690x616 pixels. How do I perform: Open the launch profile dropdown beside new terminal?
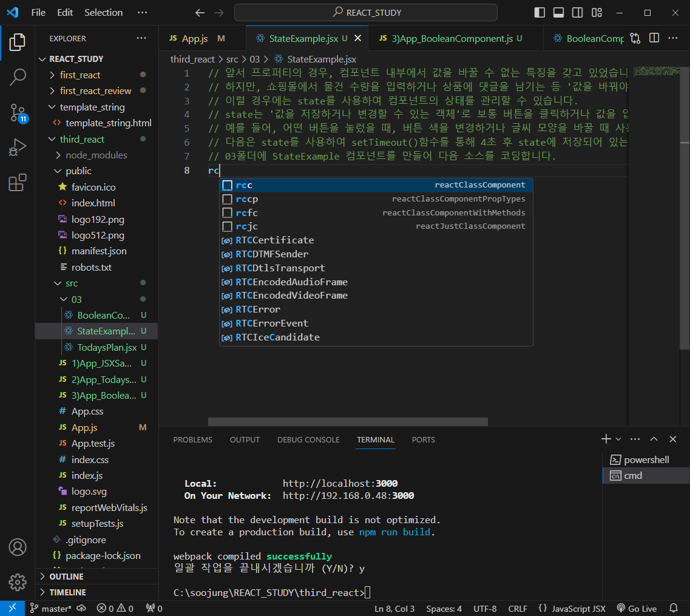618,439
